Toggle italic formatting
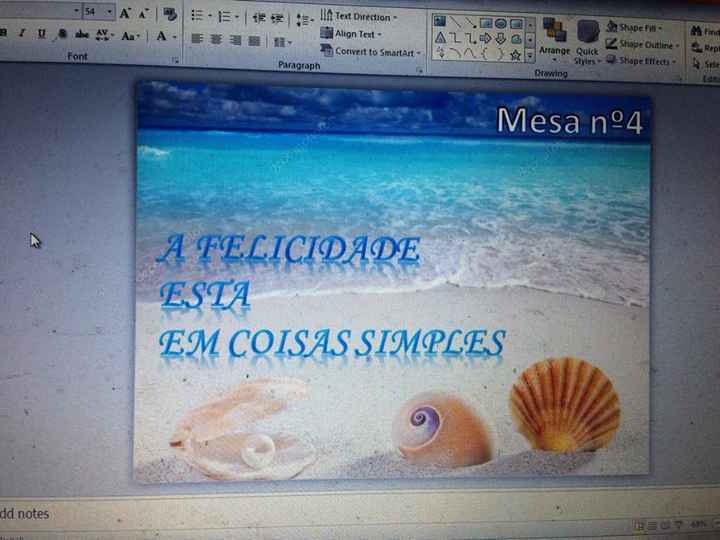720x540 pixels. (23, 34)
